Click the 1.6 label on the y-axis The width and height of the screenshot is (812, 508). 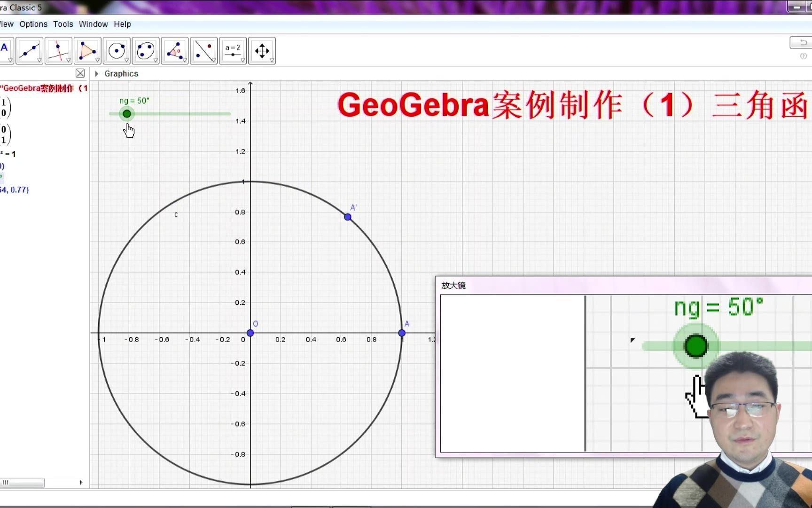pyautogui.click(x=241, y=91)
